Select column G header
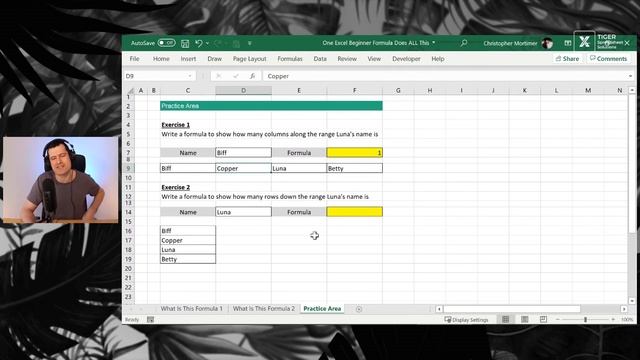640x360 pixels. [398, 90]
